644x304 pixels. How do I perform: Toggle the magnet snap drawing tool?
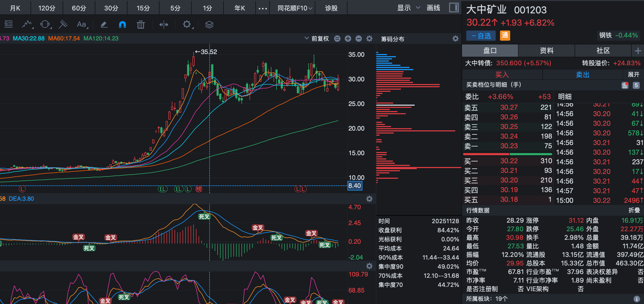[x=122, y=25]
